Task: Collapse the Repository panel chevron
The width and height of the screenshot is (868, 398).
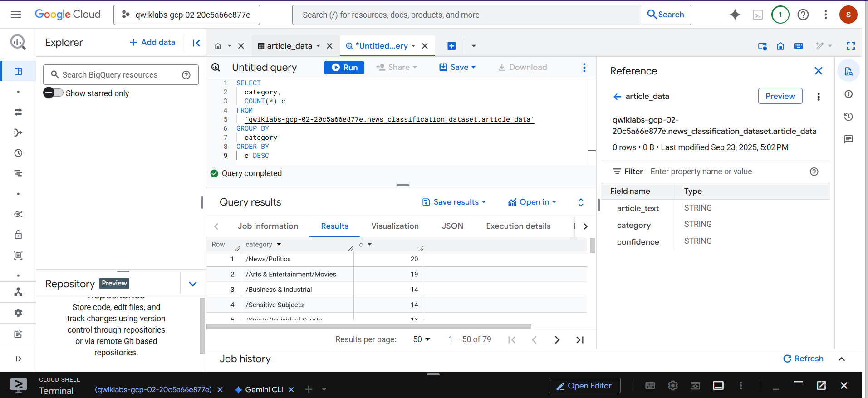Action: pyautogui.click(x=193, y=284)
